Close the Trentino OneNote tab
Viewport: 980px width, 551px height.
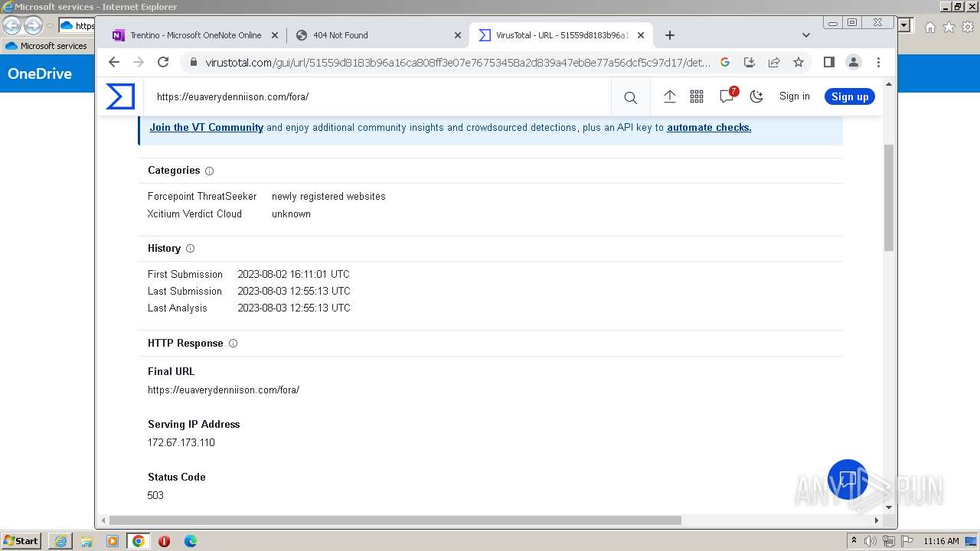tap(275, 35)
